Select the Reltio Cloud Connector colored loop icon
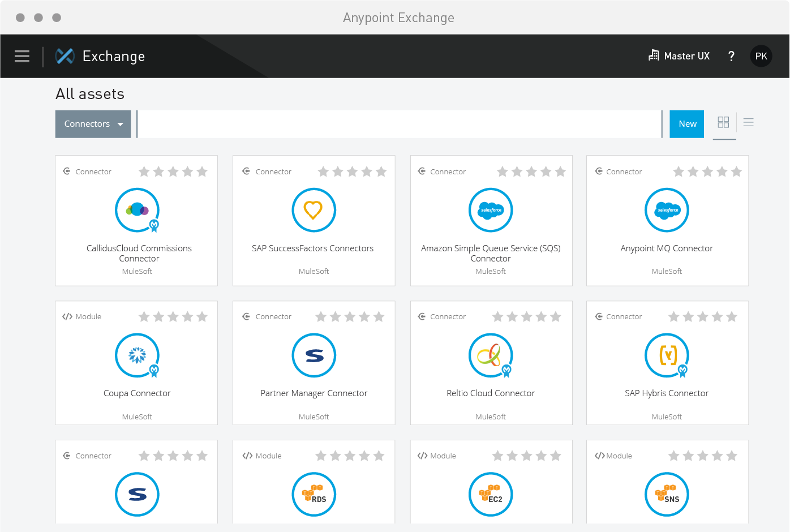 point(491,355)
